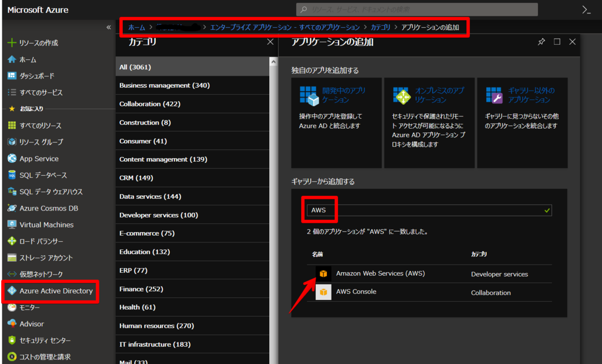Click the ホーム breadcrumb link
602x364 pixels.
(136, 27)
